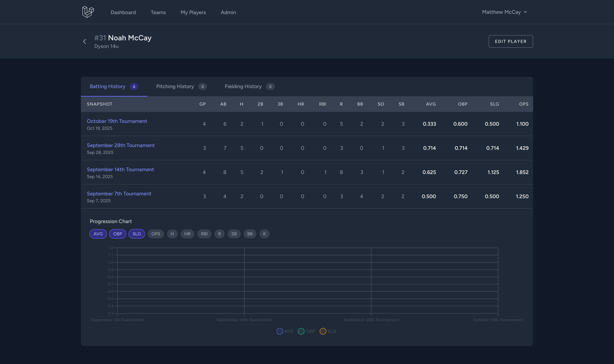The image size is (614, 364).
Task: Toggle the SB stat pill
Action: (x=234, y=234)
